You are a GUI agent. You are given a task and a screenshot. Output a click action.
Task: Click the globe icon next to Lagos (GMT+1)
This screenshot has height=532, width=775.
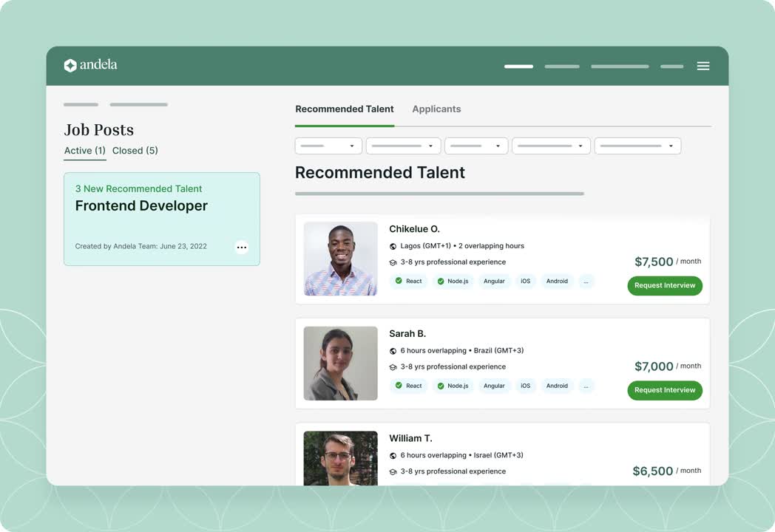coord(393,246)
